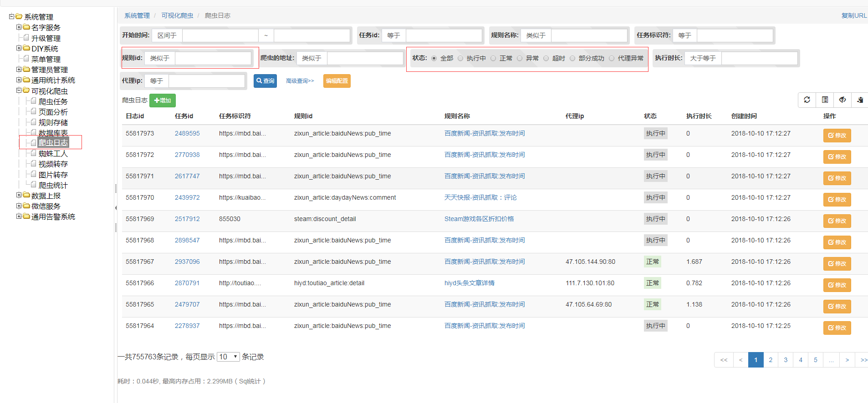
Task: Click the DIY系统 folder icon
Action: [x=26, y=48]
